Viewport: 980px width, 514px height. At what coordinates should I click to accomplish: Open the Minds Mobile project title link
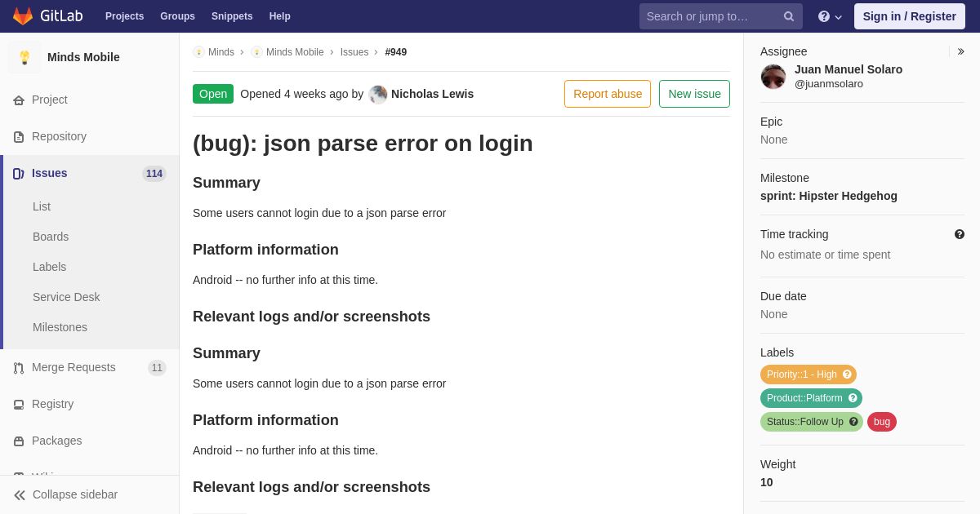pyautogui.click(x=83, y=57)
